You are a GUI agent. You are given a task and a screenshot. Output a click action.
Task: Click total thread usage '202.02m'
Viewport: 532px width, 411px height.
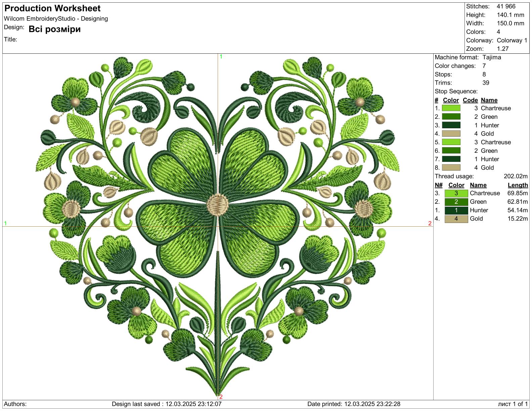[516, 176]
